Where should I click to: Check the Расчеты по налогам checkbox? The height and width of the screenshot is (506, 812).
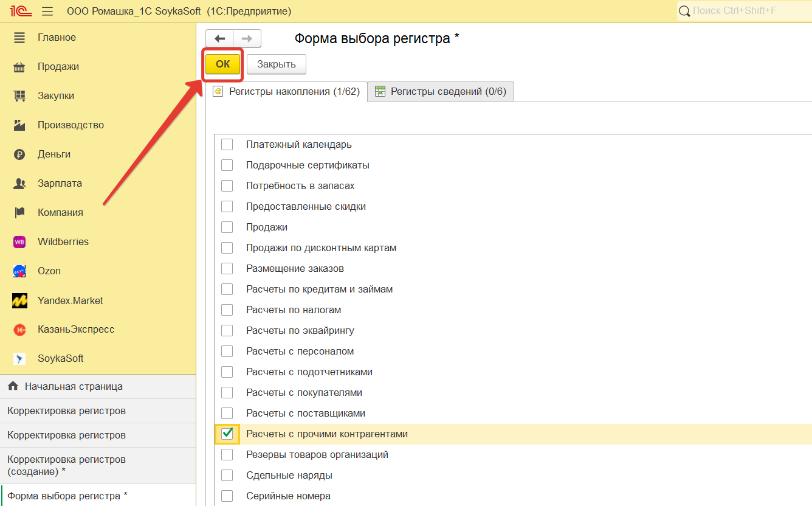coord(227,310)
